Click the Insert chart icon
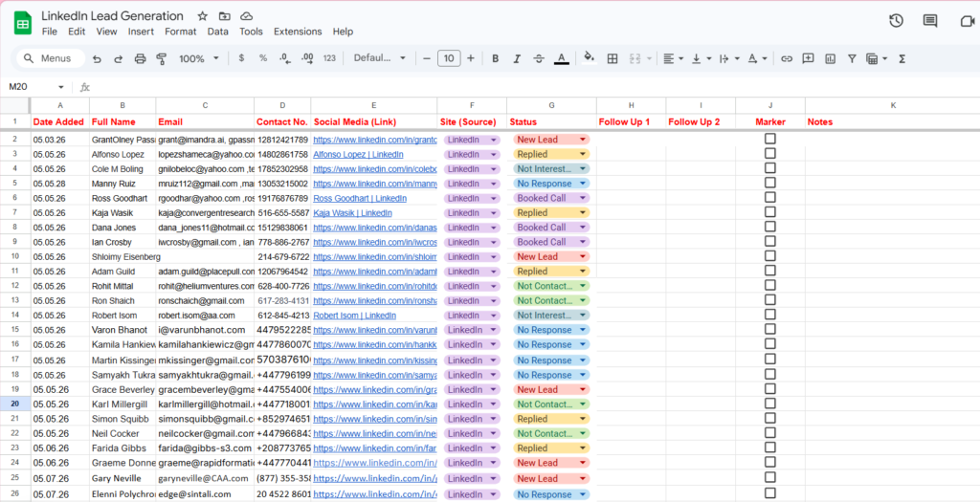Image resolution: width=980 pixels, height=502 pixels. 830,58
